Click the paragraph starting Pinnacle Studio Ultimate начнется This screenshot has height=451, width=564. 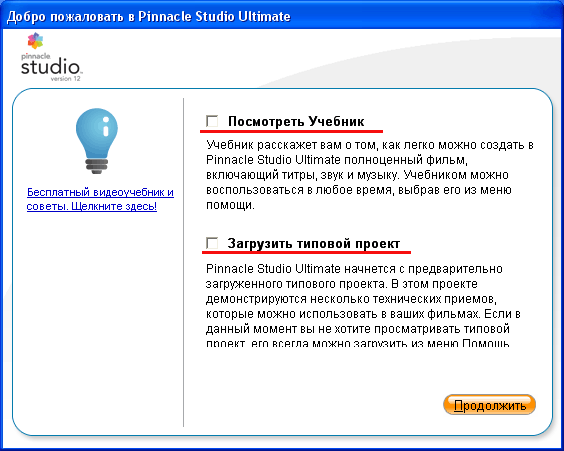click(x=363, y=306)
